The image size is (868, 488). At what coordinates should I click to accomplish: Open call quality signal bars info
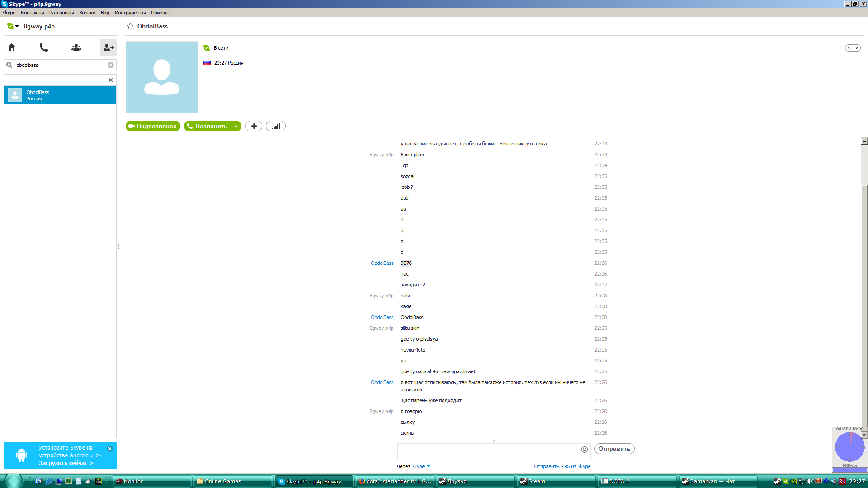(276, 126)
